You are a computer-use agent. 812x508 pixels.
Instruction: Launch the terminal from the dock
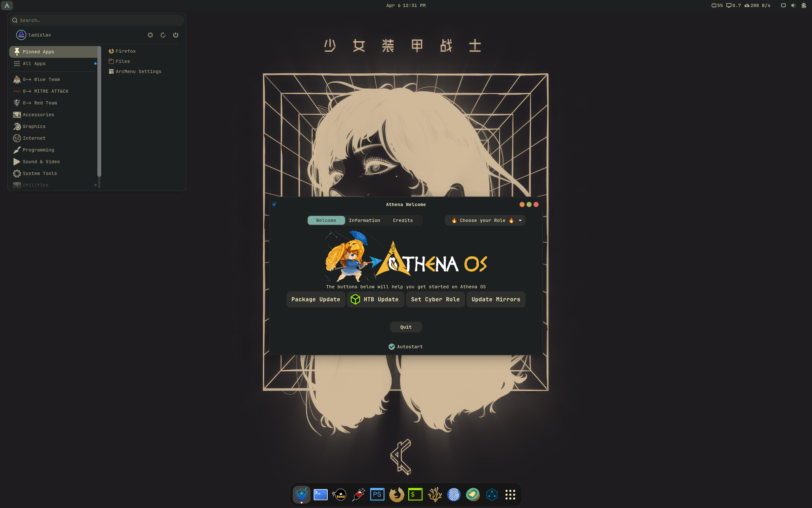(x=320, y=494)
